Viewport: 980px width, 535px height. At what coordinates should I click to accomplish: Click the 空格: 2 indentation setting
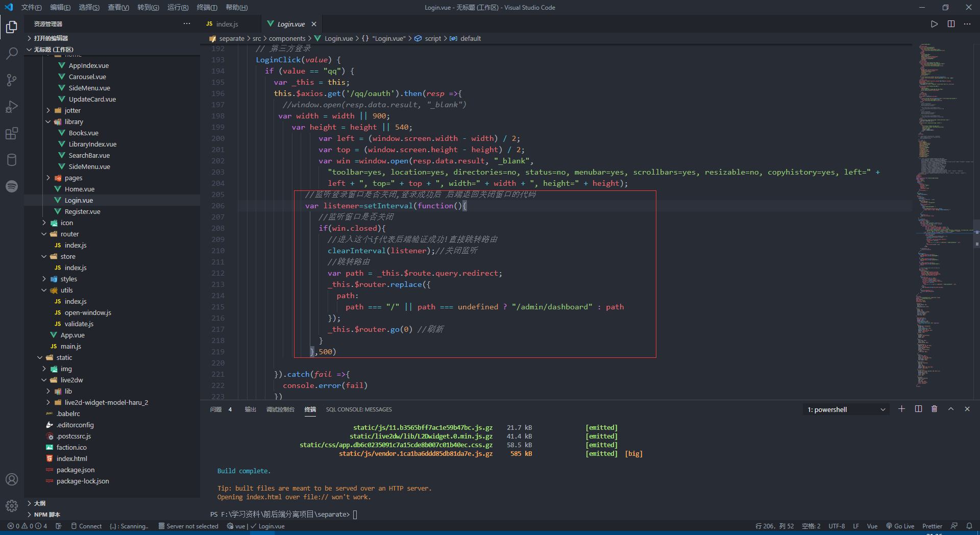point(811,526)
